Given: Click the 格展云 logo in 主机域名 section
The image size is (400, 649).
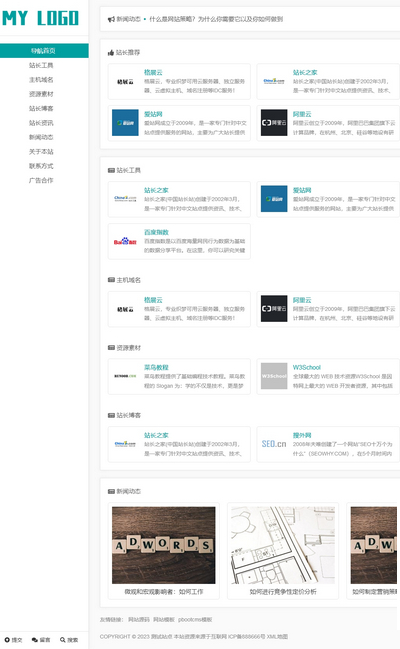Looking at the screenshot, I should click(x=125, y=309).
